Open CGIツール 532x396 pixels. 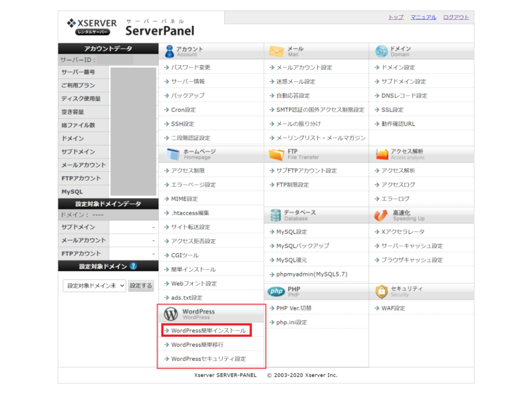point(185,255)
